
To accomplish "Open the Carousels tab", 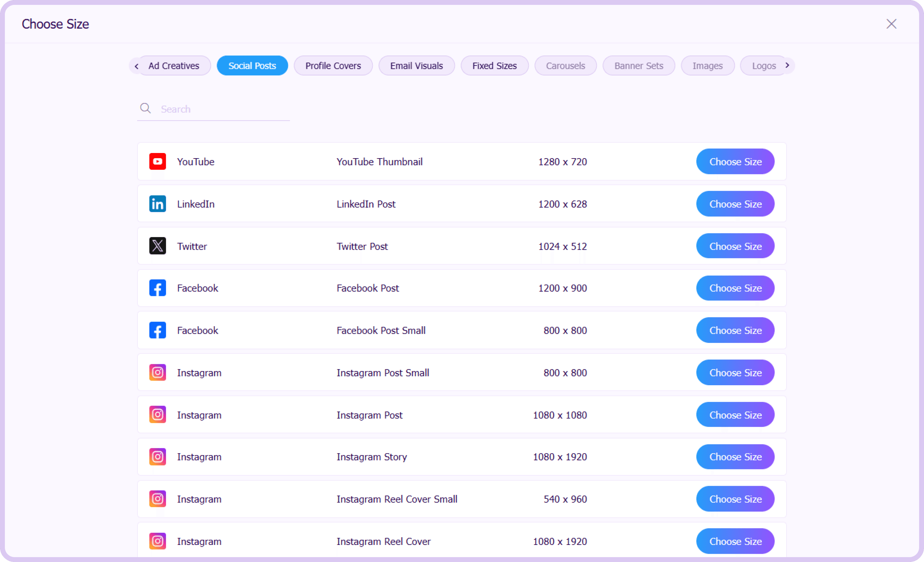I will 566,66.
